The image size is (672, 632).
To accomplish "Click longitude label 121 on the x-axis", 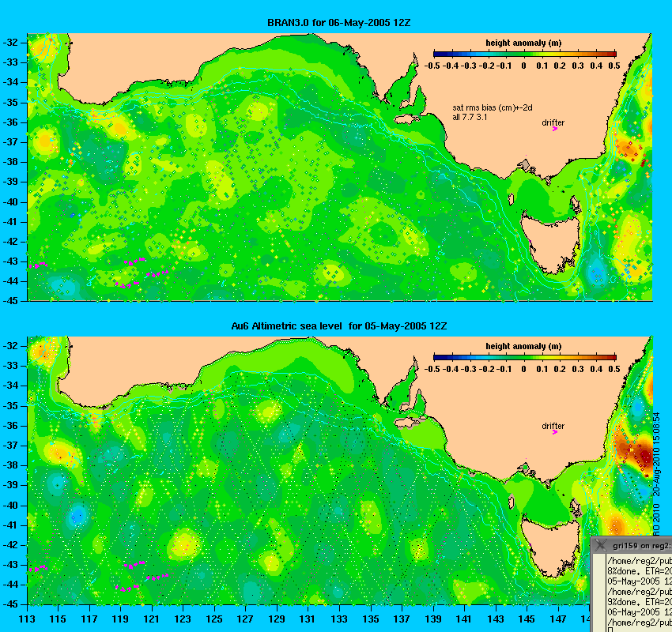I will (152, 619).
